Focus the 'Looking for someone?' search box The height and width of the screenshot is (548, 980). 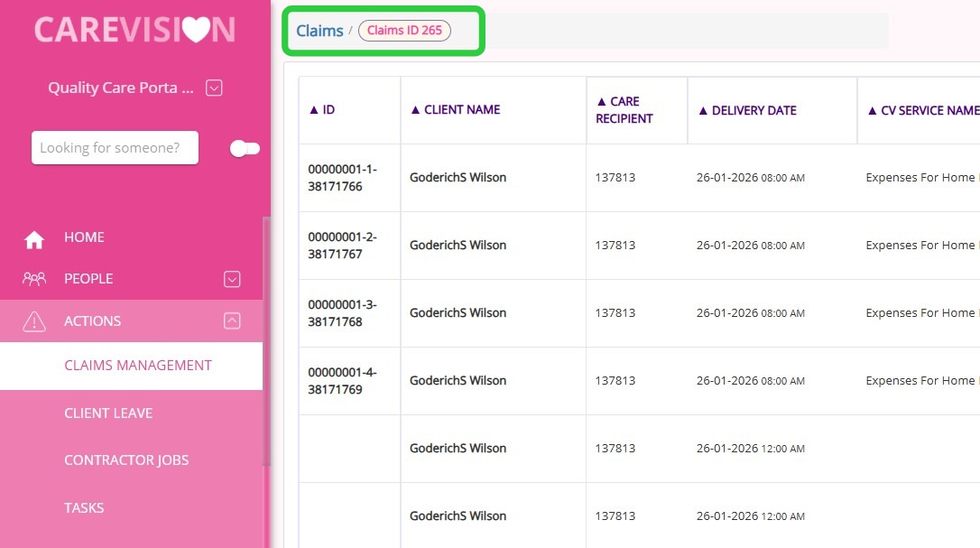point(115,148)
